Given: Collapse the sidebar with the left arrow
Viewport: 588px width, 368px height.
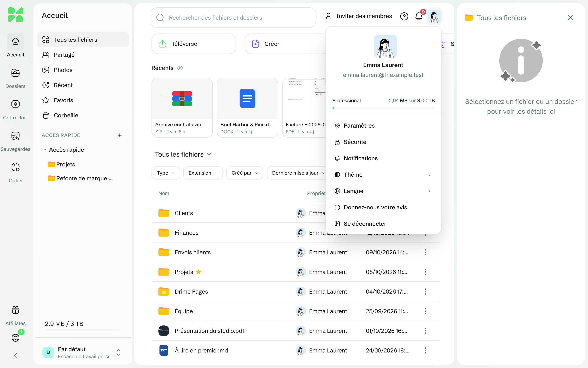Looking at the screenshot, I should 15,356.
